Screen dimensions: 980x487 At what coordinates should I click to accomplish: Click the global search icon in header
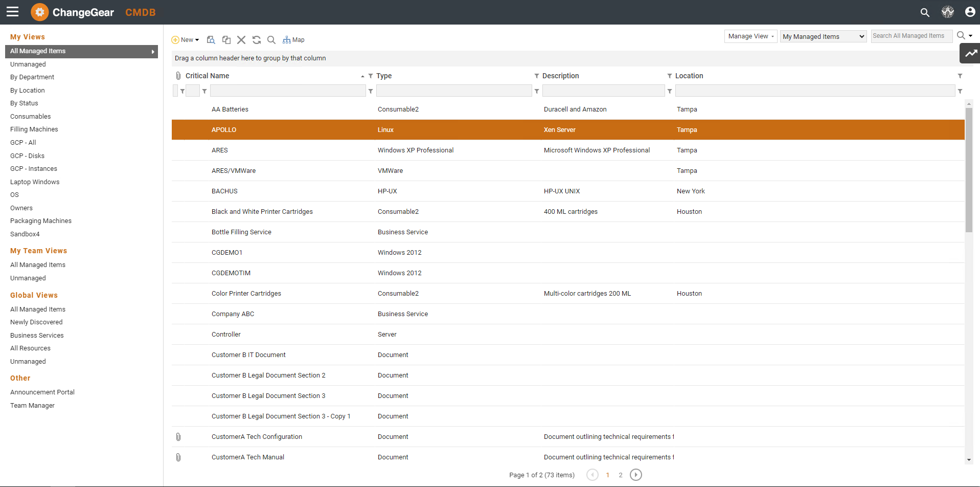(x=925, y=12)
